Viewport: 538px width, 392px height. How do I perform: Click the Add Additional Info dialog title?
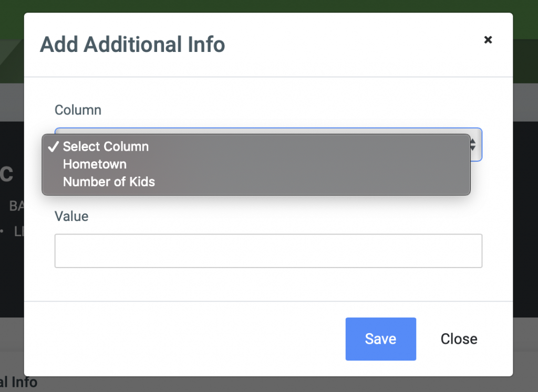point(132,44)
